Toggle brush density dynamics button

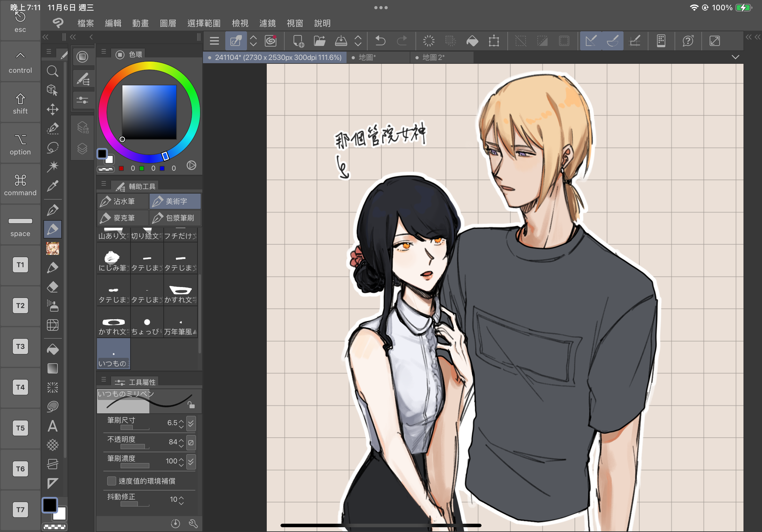[x=191, y=462]
